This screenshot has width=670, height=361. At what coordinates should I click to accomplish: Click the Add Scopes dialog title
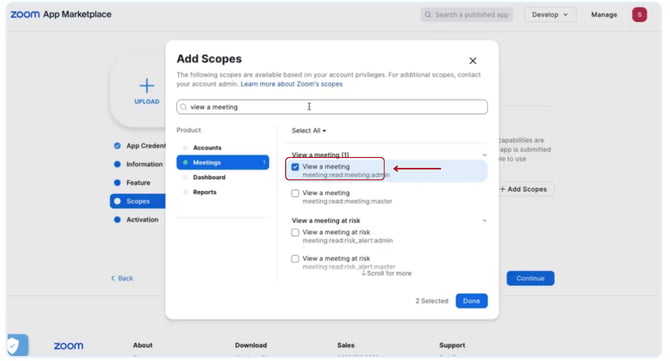coord(209,59)
